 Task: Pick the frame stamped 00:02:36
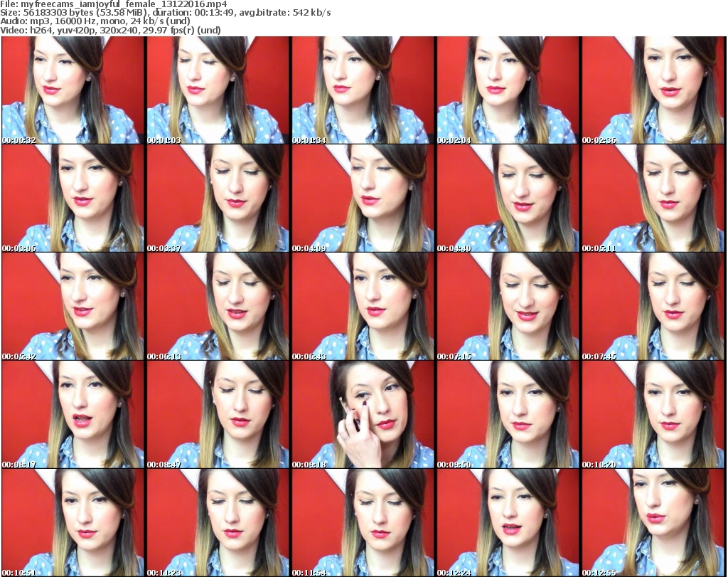653,90
